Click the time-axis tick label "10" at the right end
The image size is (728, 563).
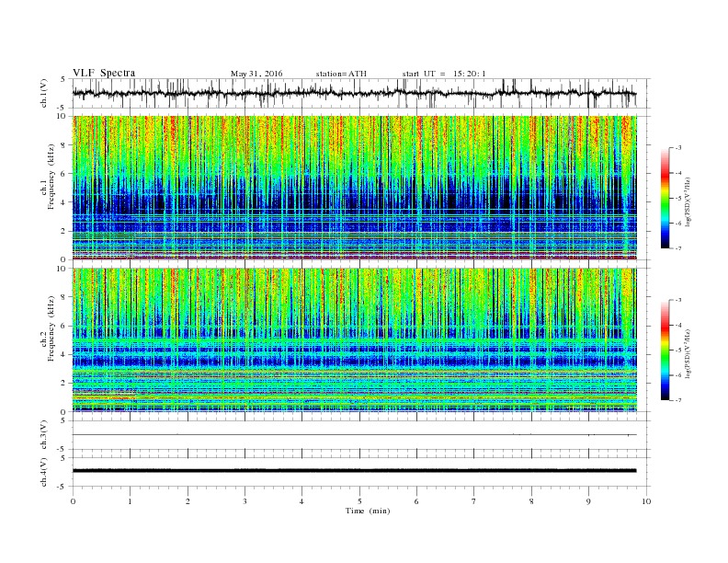click(x=646, y=501)
